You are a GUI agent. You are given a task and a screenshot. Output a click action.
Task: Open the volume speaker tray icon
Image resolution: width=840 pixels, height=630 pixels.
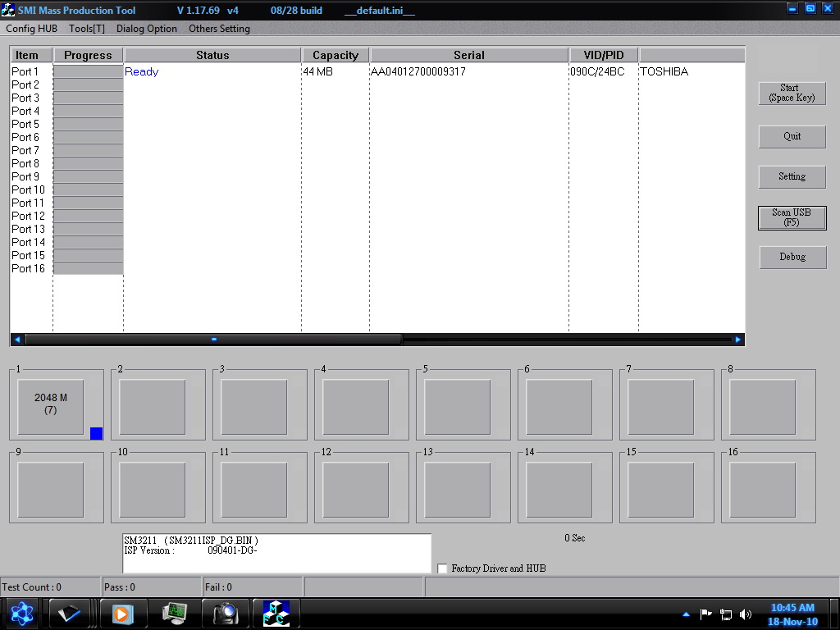[x=745, y=614]
